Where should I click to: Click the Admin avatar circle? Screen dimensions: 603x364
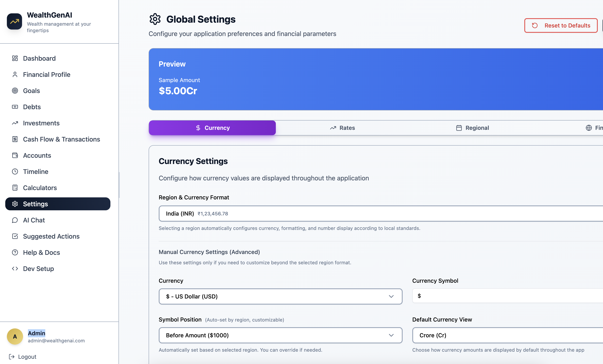point(15,336)
